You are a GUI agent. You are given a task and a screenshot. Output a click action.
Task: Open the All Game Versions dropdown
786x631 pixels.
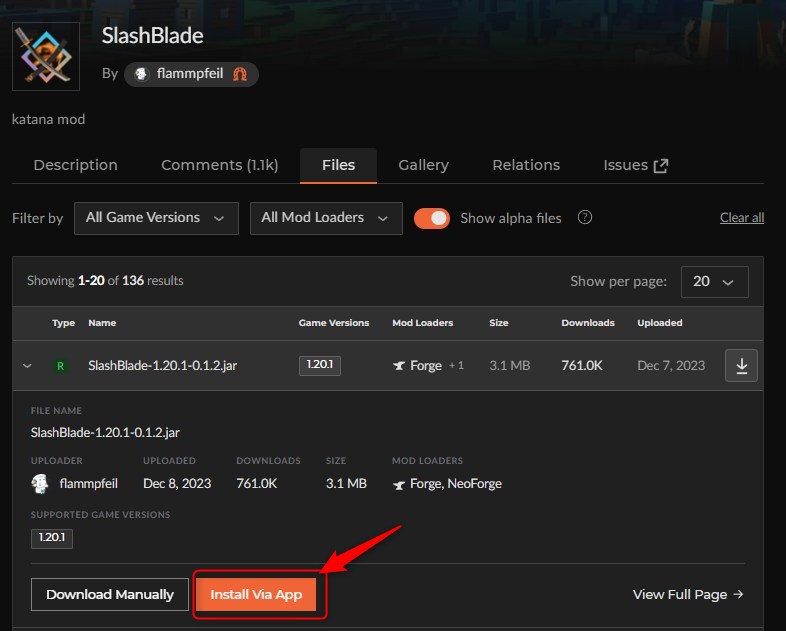point(156,218)
